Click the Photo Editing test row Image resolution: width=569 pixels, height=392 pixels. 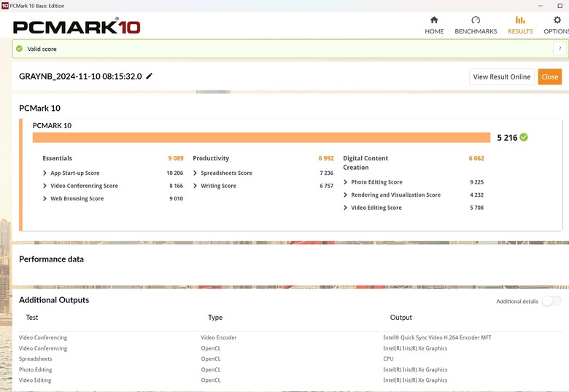coord(36,369)
